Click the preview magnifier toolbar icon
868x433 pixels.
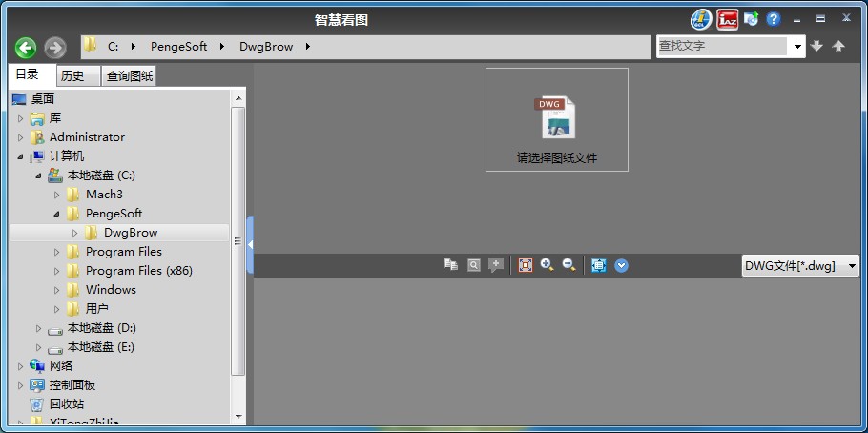click(x=474, y=265)
